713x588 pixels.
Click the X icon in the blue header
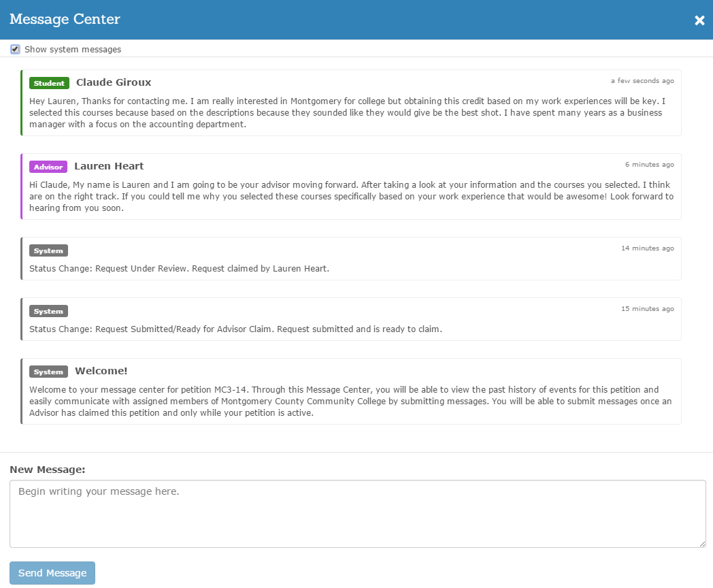699,20
